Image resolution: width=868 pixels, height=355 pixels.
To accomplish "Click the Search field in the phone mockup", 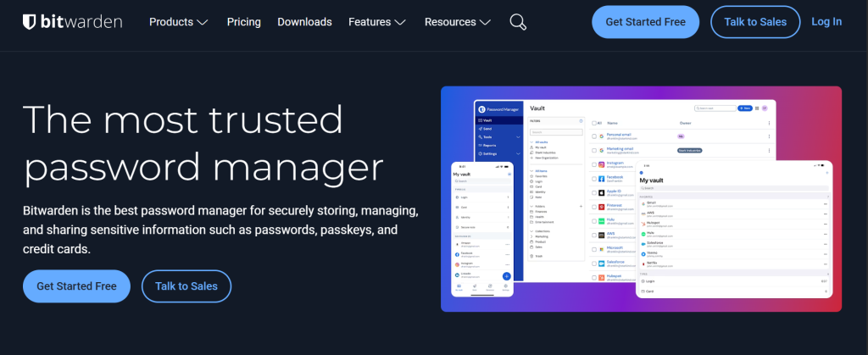I will 482,180.
